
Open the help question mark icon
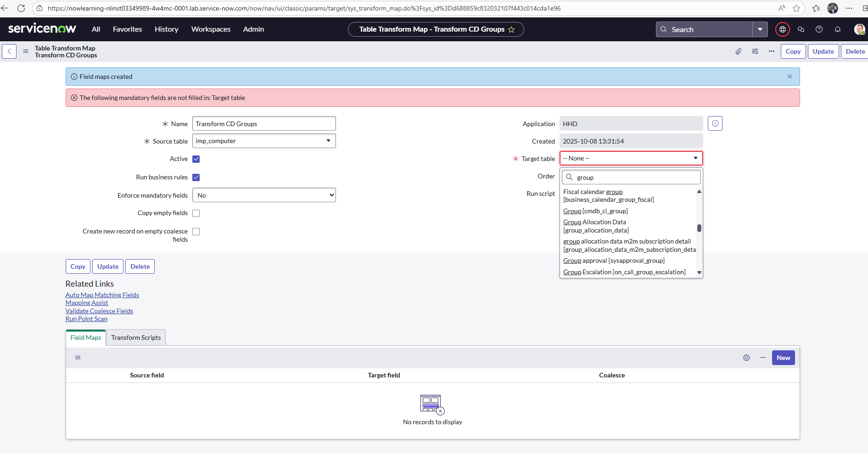(x=819, y=29)
